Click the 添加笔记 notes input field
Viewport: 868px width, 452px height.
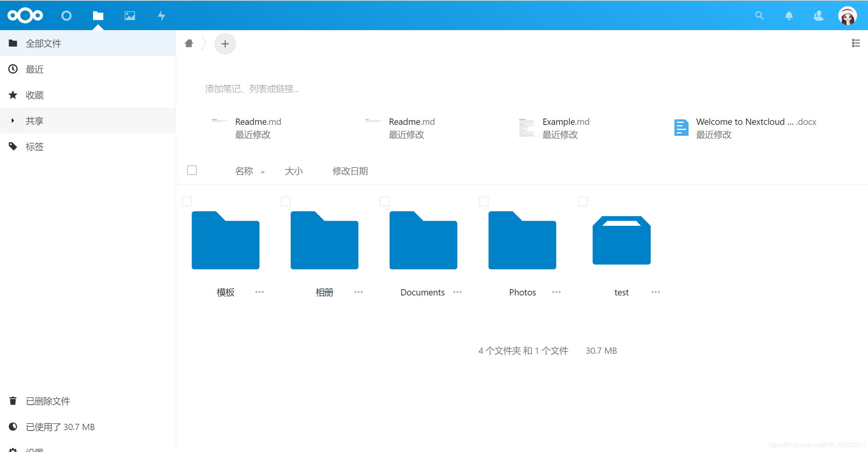[x=252, y=89]
